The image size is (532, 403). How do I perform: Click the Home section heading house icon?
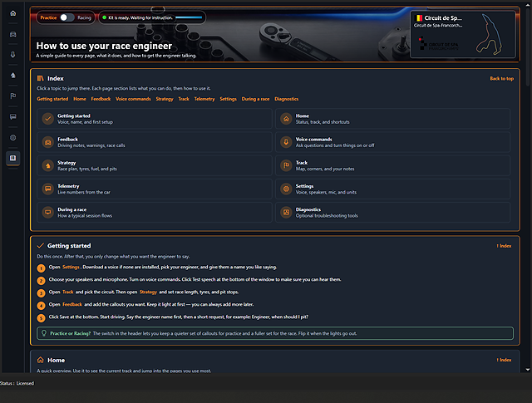point(41,360)
